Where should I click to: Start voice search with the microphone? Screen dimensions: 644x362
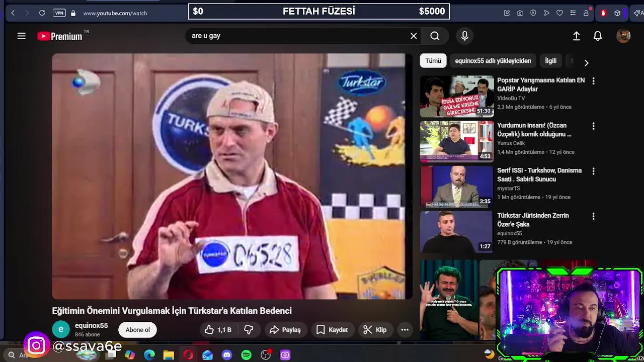coord(465,36)
